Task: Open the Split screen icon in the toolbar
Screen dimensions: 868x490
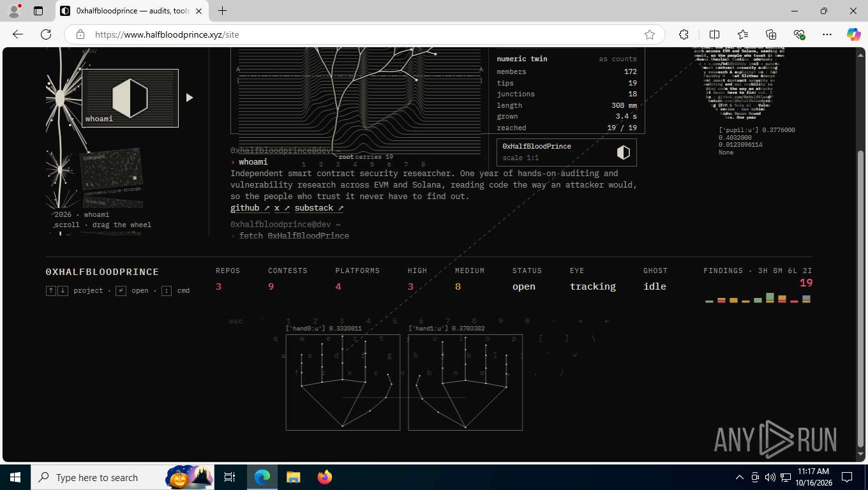Action: (715, 34)
